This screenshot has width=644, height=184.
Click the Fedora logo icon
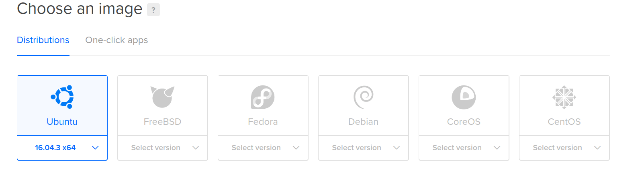click(x=263, y=97)
